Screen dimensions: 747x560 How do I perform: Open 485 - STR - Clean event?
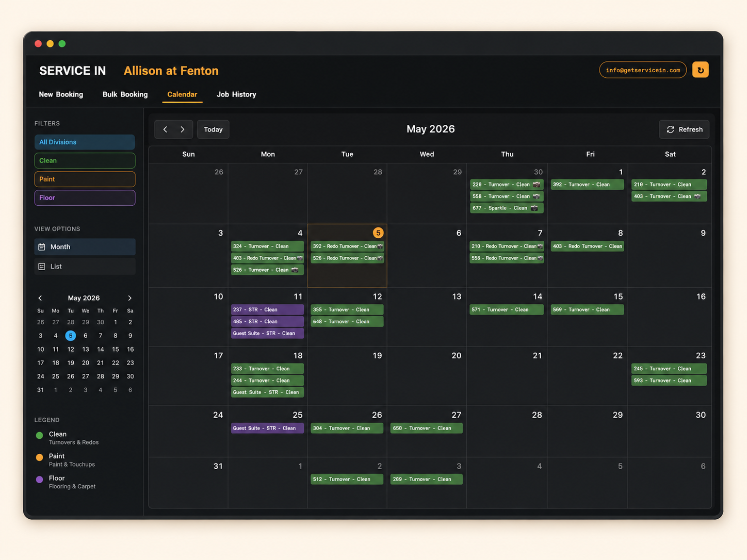pos(267,322)
